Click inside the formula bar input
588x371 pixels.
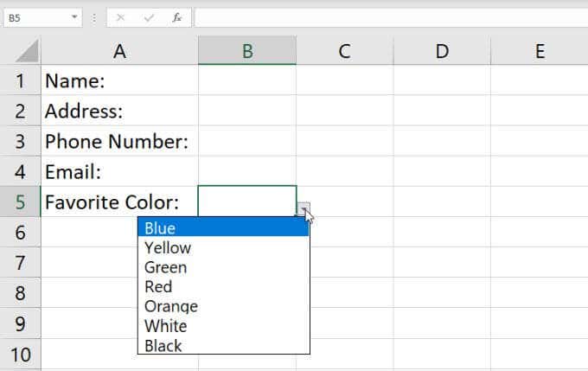pyautogui.click(x=389, y=17)
